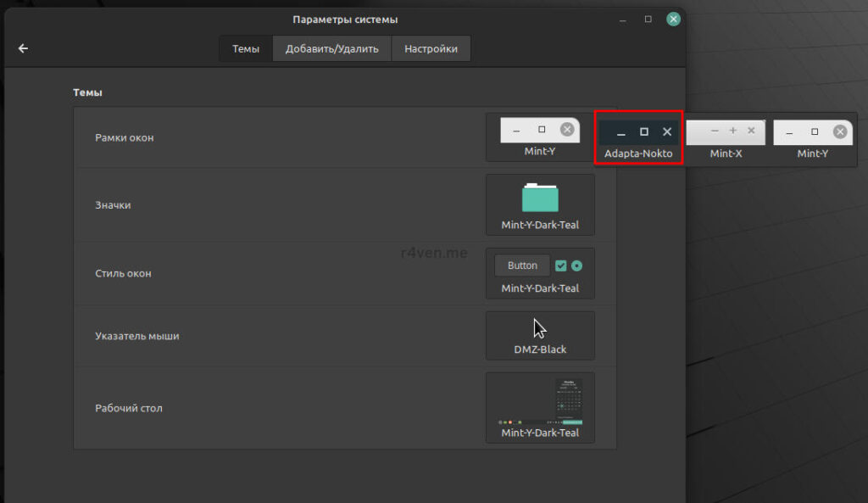
Task: Click the Параметры системы title bar
Action: tap(345, 20)
